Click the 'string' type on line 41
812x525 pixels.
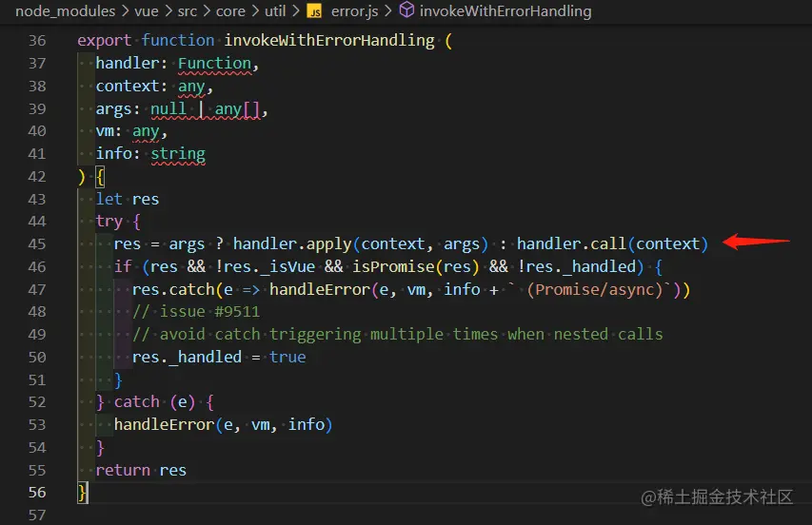(x=178, y=154)
